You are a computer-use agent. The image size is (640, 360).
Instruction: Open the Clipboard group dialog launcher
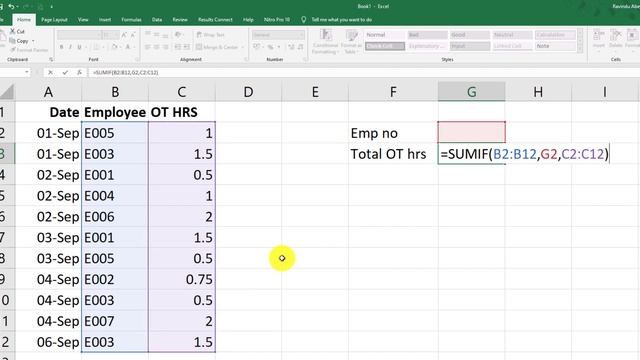click(x=51, y=60)
